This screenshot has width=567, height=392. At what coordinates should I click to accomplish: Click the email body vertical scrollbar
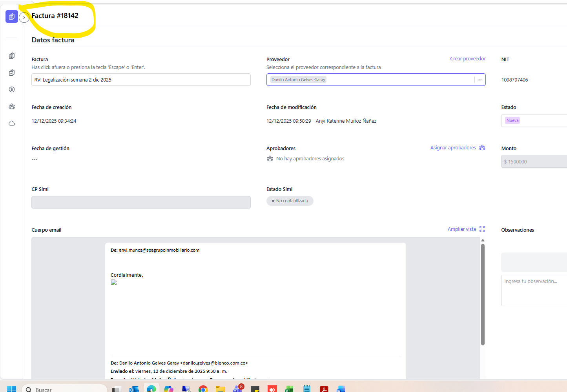click(483, 294)
